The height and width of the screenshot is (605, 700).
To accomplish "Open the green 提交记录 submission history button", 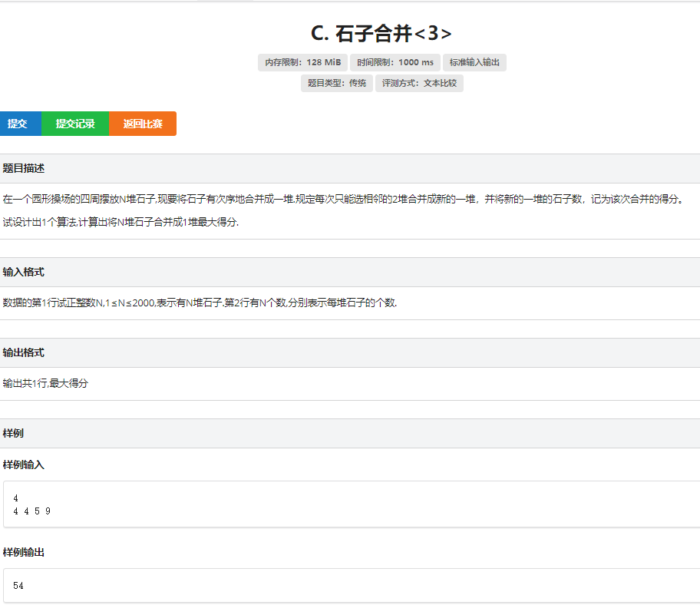I will coord(75,124).
